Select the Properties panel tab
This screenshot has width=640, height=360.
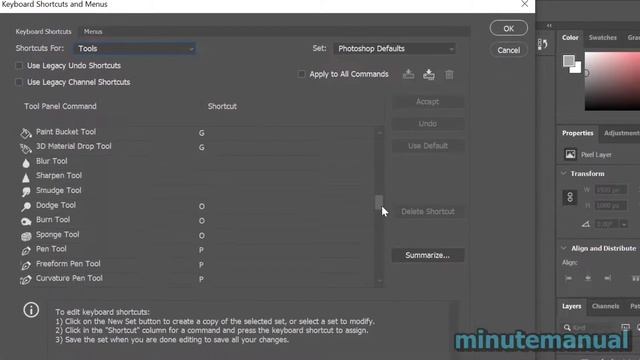(578, 133)
